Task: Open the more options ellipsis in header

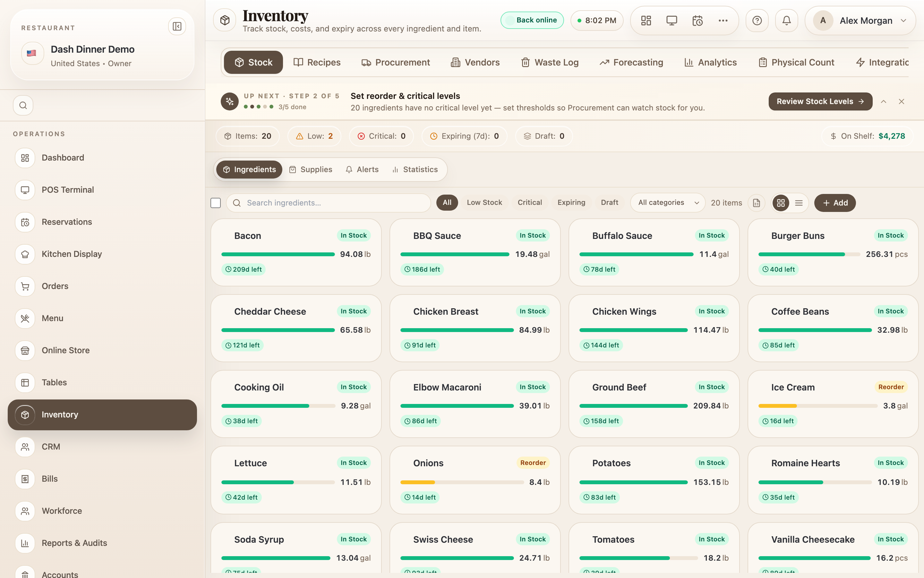Action: pos(723,21)
